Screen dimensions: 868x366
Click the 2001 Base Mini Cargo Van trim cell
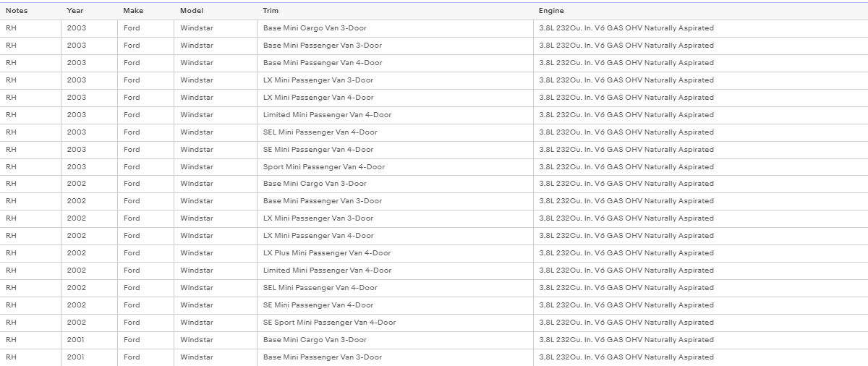(396, 340)
